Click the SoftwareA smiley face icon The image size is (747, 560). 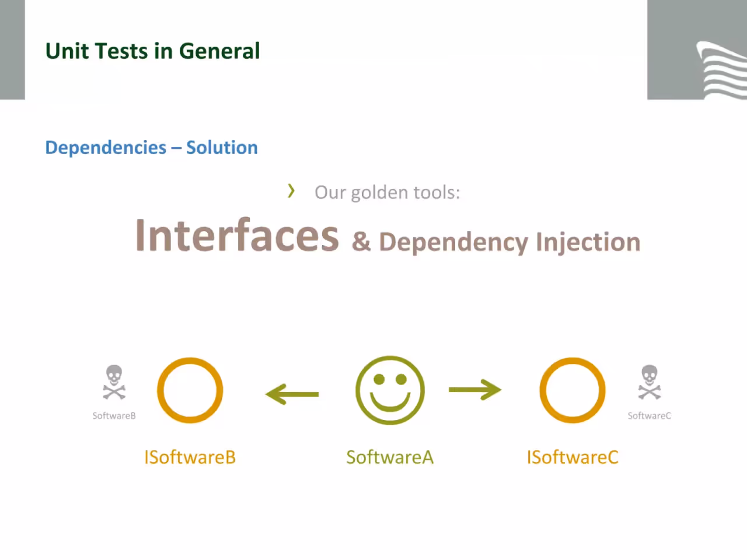[x=390, y=390]
